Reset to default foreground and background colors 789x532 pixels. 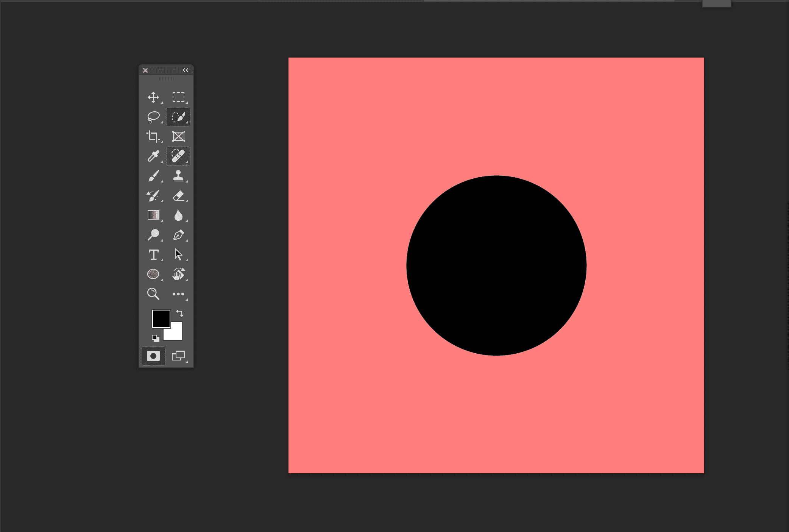coord(155,338)
